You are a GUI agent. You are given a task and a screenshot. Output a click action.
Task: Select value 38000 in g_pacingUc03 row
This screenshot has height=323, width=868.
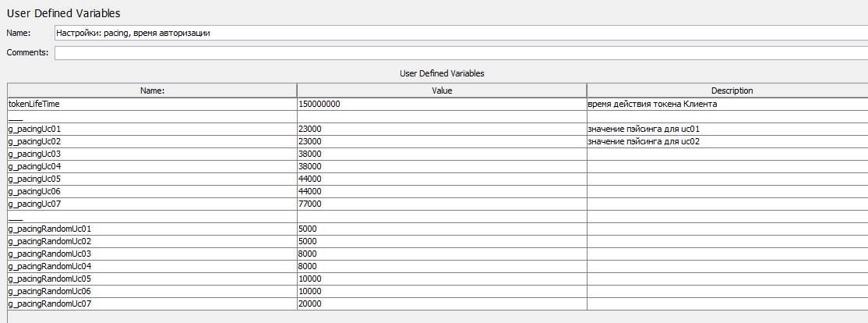pos(442,154)
